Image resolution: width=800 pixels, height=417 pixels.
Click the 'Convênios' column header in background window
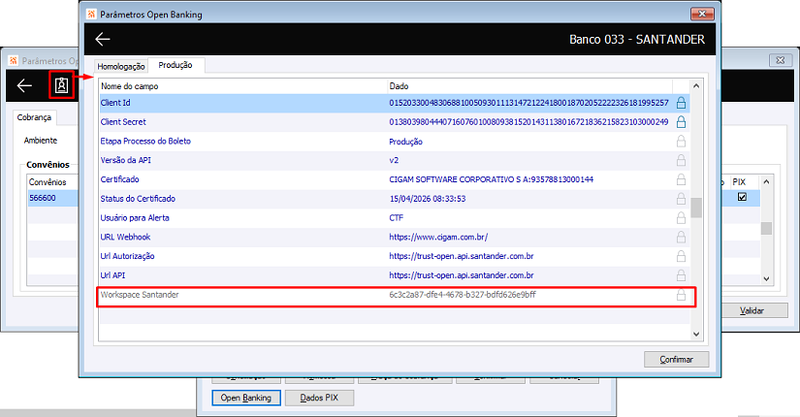[x=47, y=182]
